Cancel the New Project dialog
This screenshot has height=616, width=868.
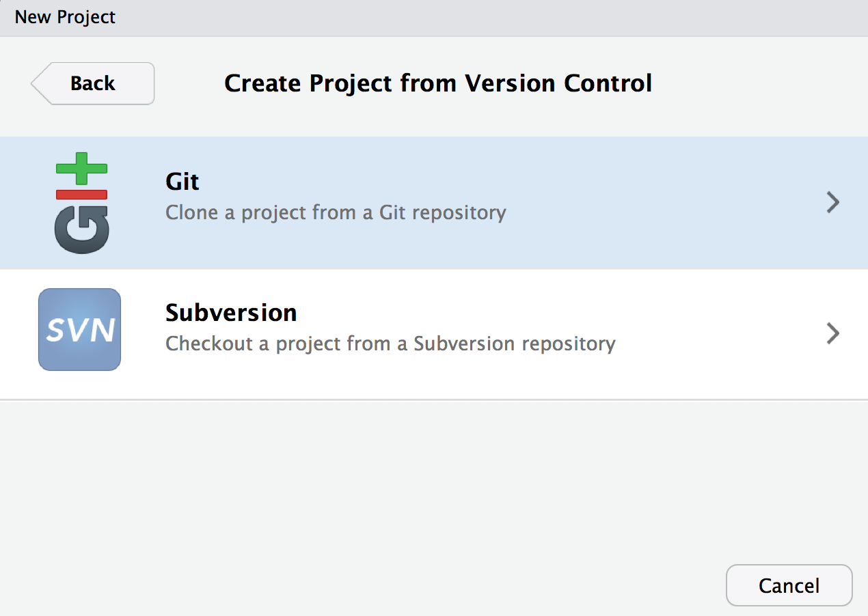coord(789,585)
